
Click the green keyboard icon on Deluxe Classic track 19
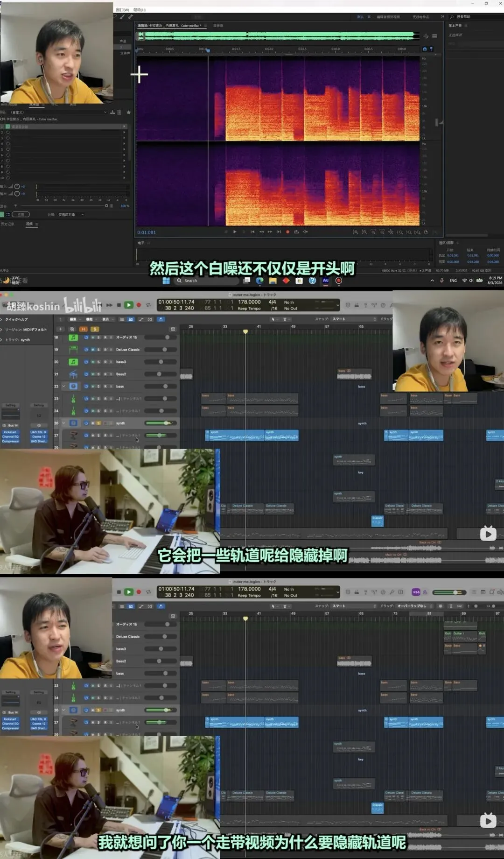click(73, 349)
